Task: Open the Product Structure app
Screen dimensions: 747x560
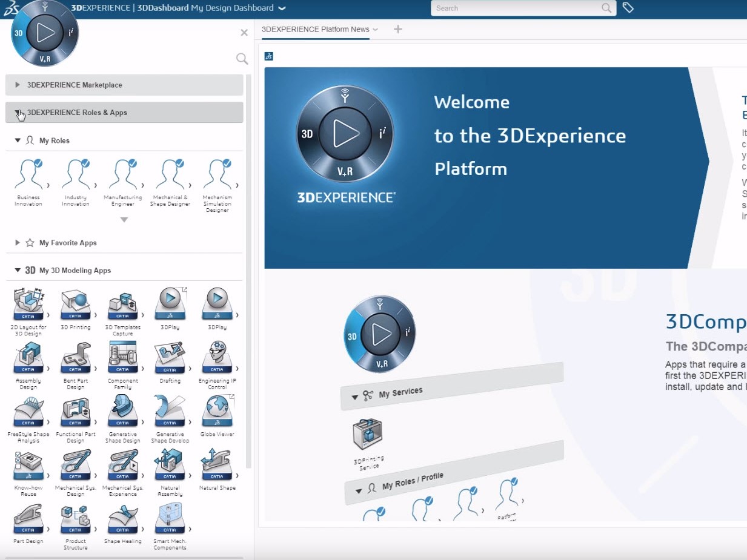Action: coord(76,518)
